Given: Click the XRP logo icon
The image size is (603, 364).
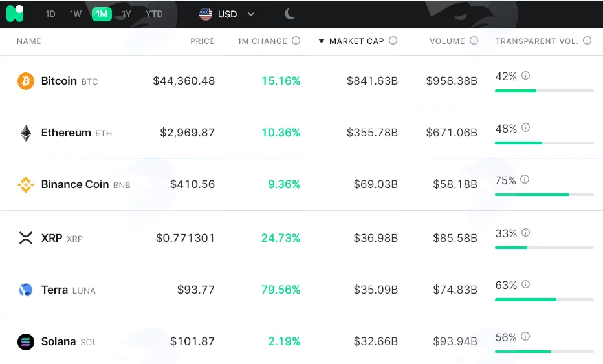Looking at the screenshot, I should point(26,238).
